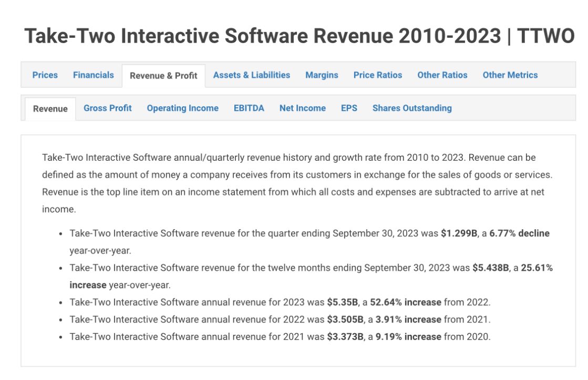Image resolution: width=588 pixels, height=380 pixels.
Task: Click the page title Take-Two Interactive Software Revenue
Action: pyautogui.click(x=299, y=36)
